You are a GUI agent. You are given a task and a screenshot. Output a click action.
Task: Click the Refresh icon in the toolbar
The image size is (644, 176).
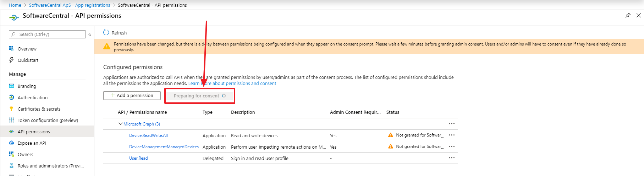pyautogui.click(x=106, y=33)
